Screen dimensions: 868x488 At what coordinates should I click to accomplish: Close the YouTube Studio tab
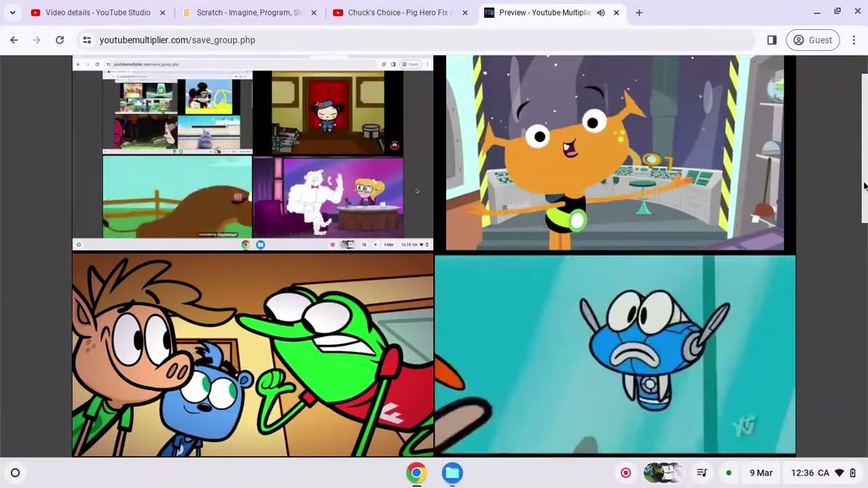[x=163, y=13]
